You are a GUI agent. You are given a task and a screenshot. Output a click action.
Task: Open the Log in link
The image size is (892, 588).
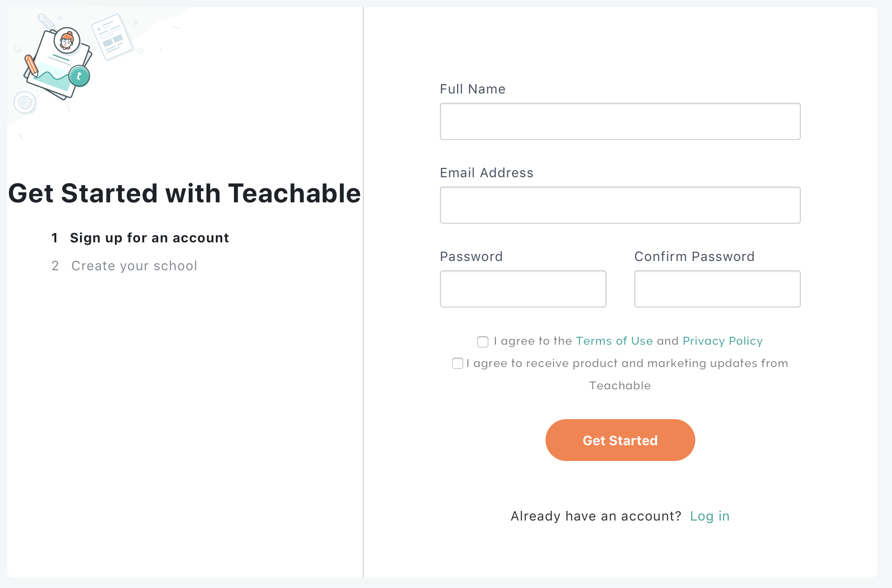(710, 516)
